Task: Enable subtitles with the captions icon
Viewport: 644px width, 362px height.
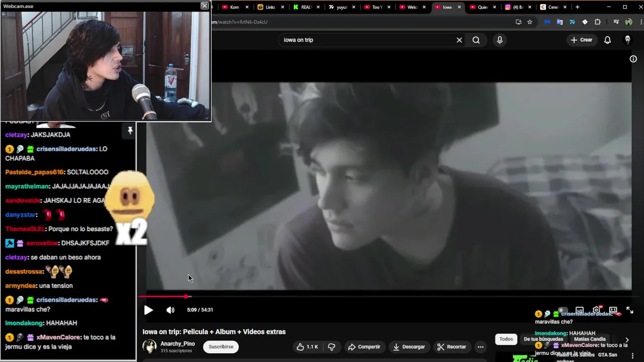Action: (580, 310)
